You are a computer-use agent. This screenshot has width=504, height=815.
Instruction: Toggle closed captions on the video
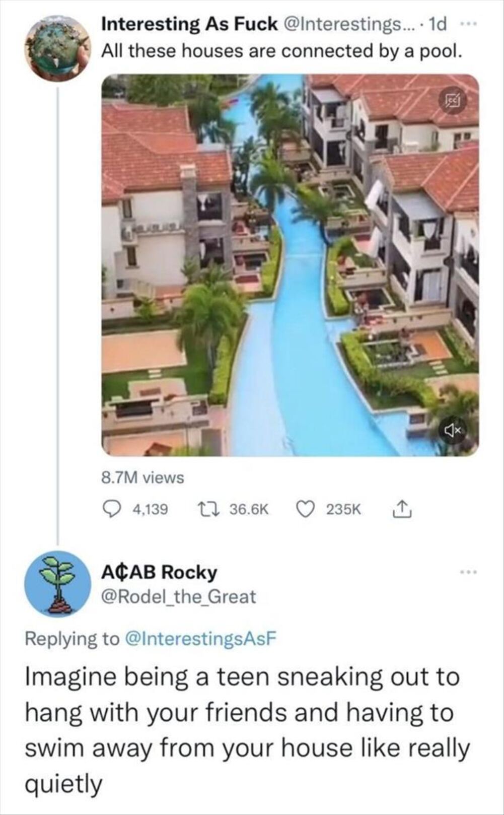(x=452, y=101)
